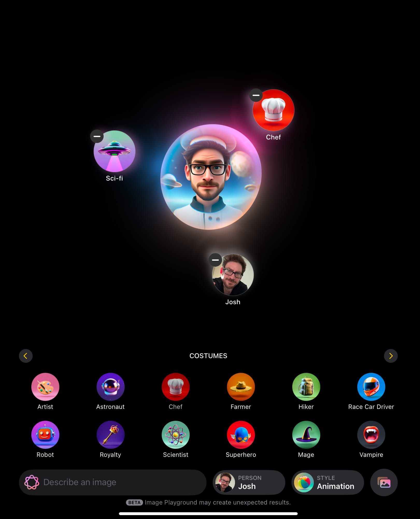The width and height of the screenshot is (420, 519).
Task: Tap the iPad home indicator bar
Action: [x=208, y=514]
